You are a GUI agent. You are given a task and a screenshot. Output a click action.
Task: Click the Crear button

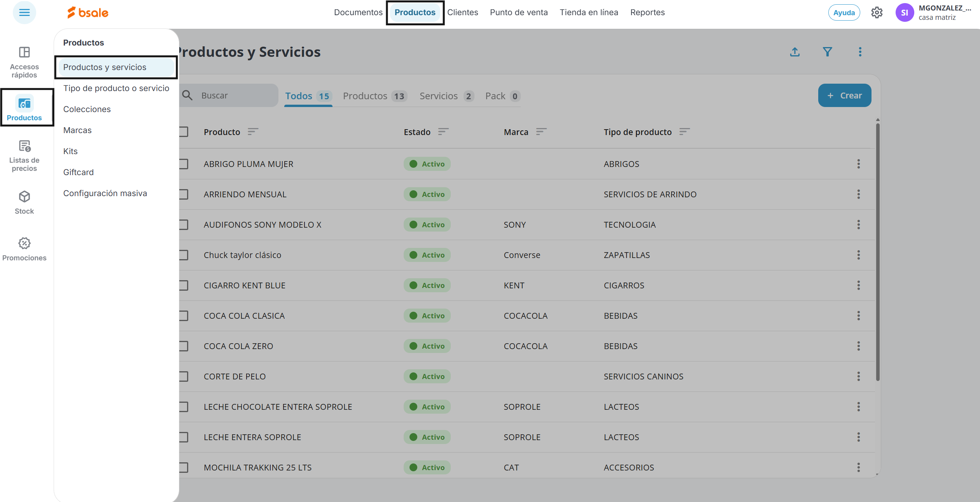844,95
